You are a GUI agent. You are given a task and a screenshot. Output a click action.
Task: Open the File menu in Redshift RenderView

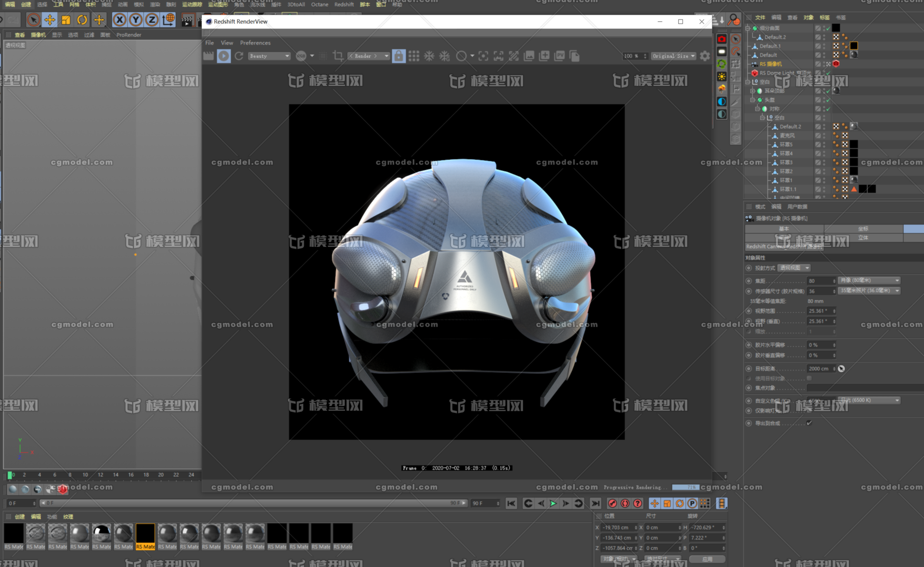[209, 43]
